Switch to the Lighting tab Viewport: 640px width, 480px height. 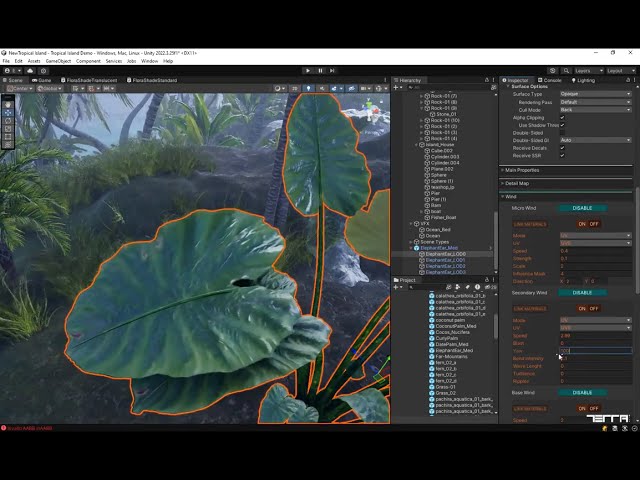coord(583,80)
